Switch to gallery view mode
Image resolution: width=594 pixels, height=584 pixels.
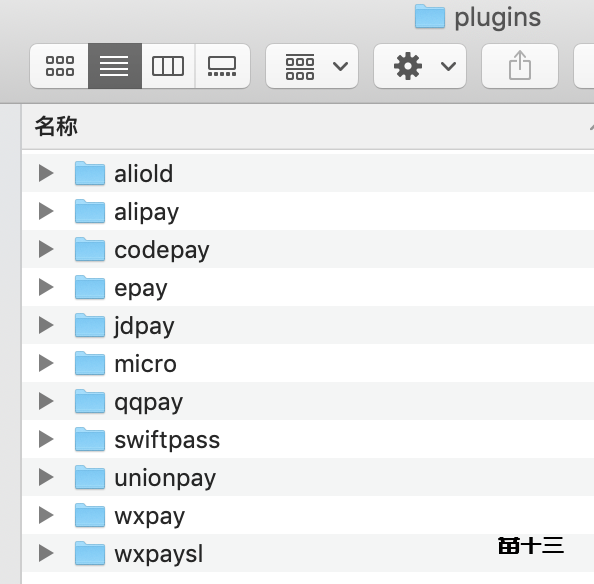coord(222,66)
